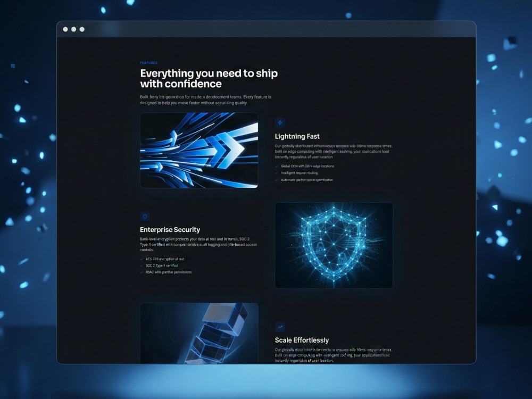Click the 'Everything you need to ship' heading
Viewport: 532px width, 399px height.
[209, 78]
